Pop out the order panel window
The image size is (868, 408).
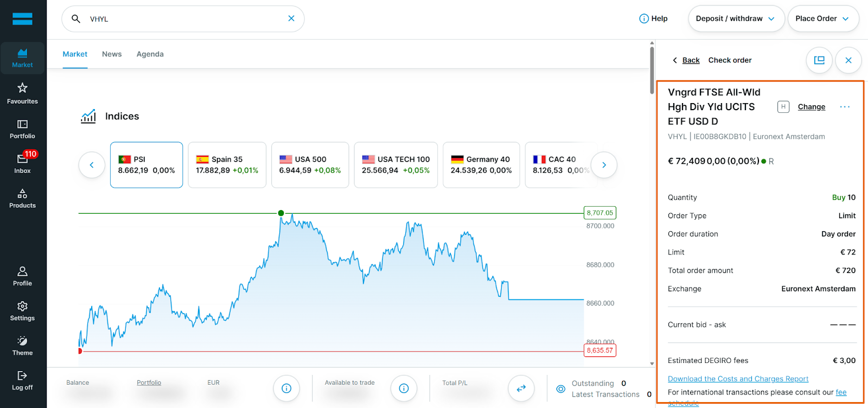pos(819,60)
